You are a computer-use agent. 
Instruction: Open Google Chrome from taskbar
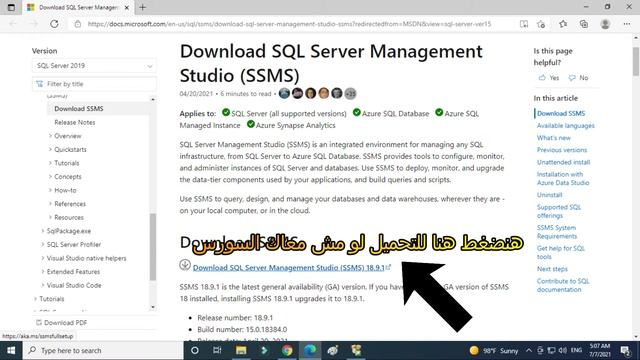287,350
